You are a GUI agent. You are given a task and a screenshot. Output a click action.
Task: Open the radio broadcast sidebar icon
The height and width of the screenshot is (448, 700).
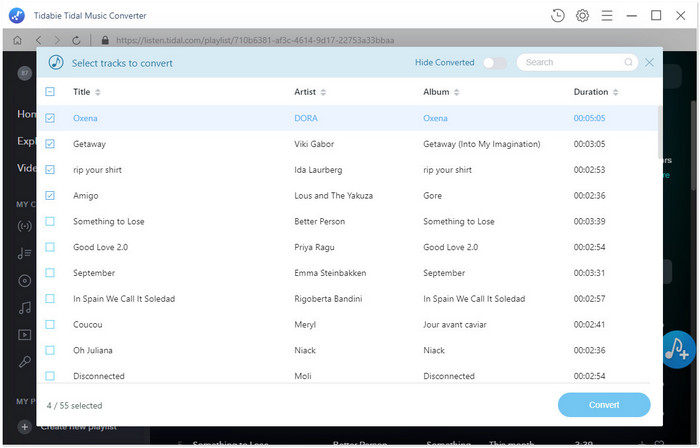pos(25,226)
